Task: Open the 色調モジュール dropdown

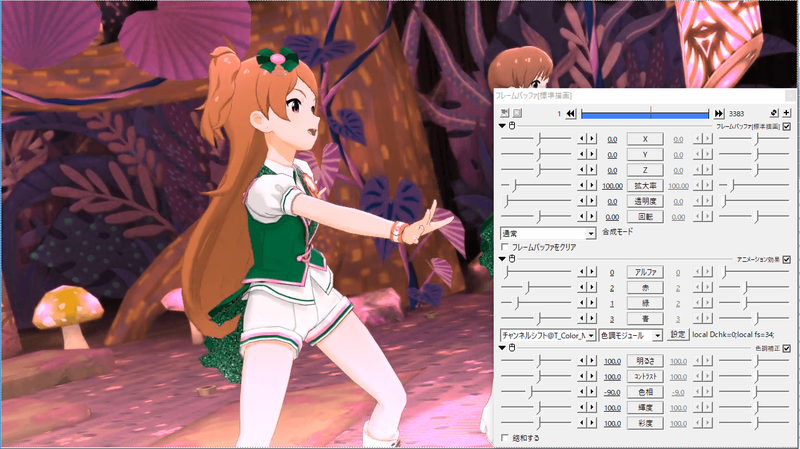Action: [631, 335]
